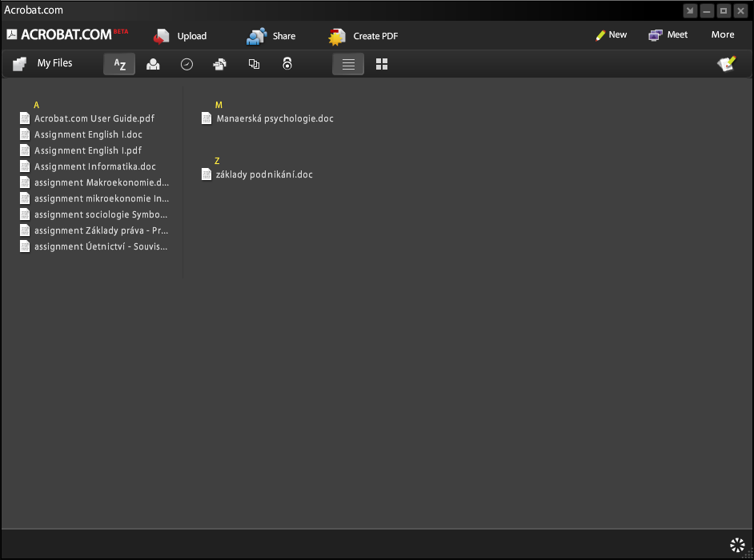Select assignment Makroekonomie file
This screenshot has height=560, width=754.
point(102,182)
